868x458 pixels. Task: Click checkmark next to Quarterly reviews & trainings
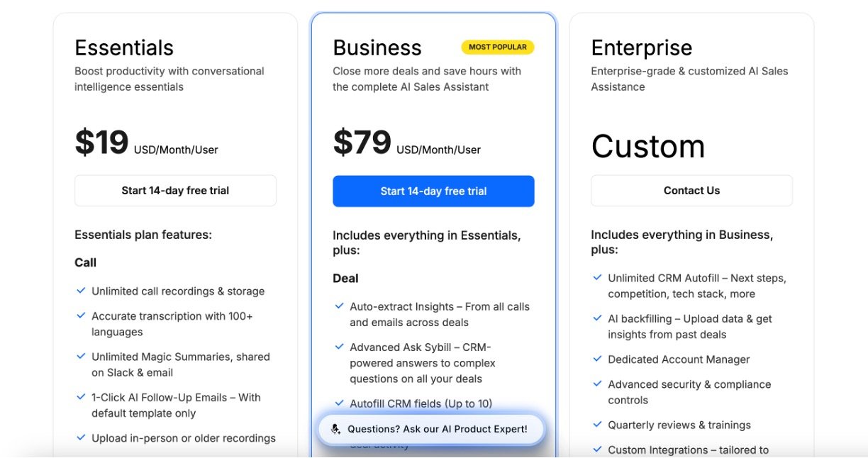(597, 425)
